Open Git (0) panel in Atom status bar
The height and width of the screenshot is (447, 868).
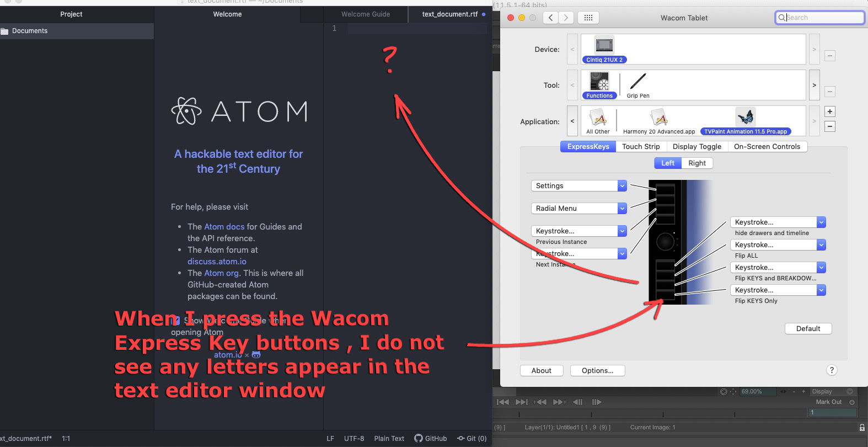471,438
